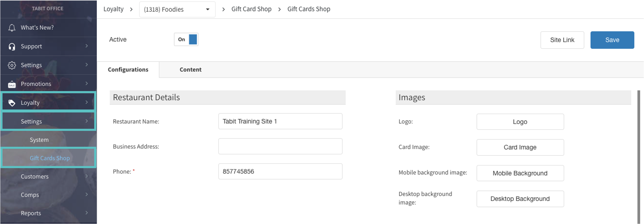Open the System item in sidebar
The width and height of the screenshot is (644, 224).
click(x=39, y=140)
